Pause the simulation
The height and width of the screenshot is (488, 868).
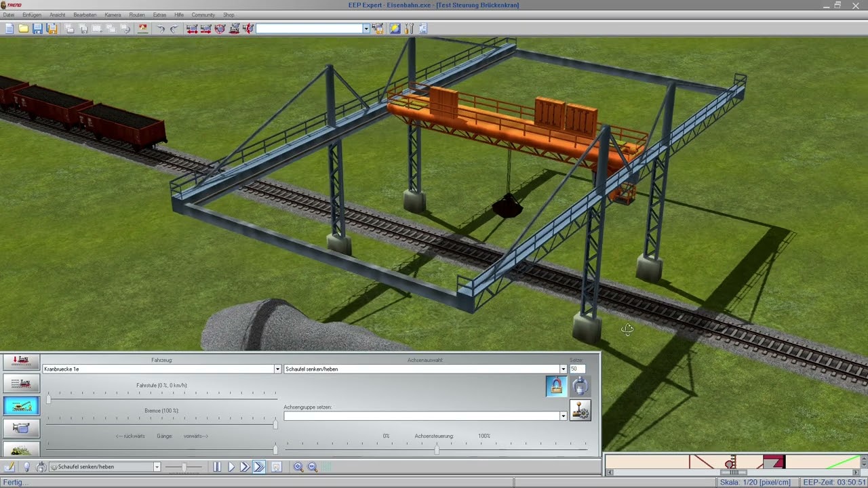(217, 467)
